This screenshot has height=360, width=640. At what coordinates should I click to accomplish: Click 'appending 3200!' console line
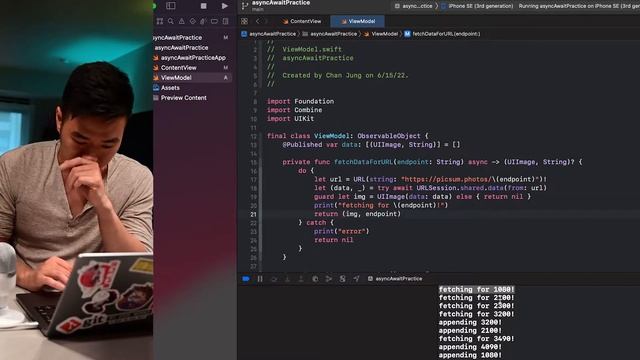[470, 322]
